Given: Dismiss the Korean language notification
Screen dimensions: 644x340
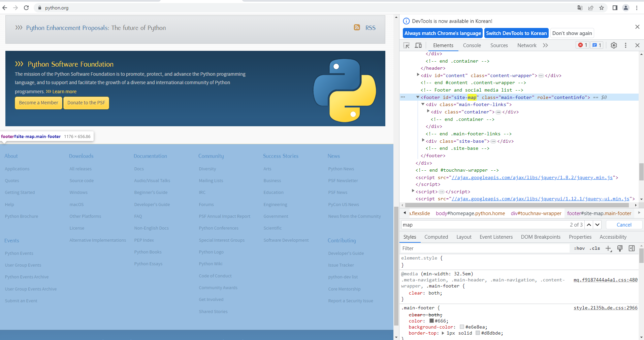Looking at the screenshot, I should pos(637,27).
